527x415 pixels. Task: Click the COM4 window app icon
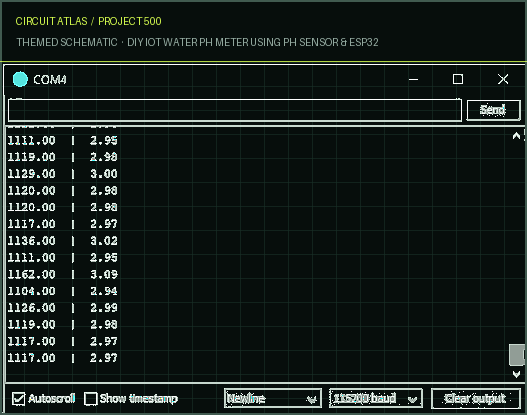[20, 79]
